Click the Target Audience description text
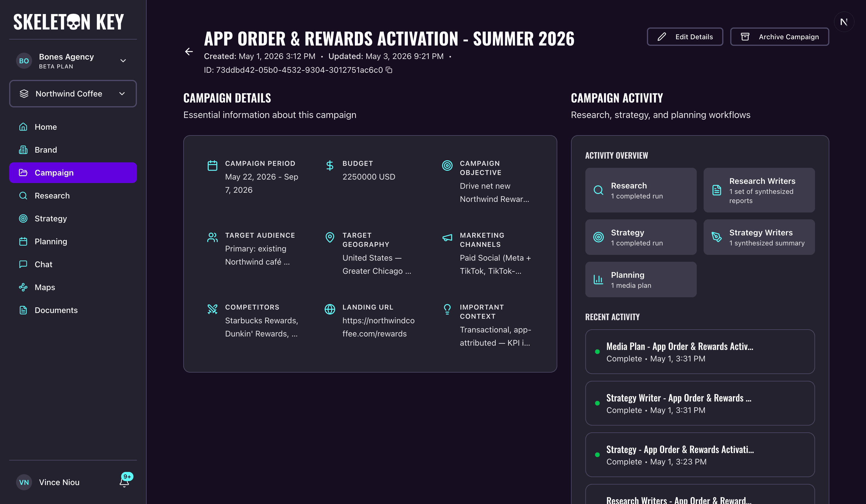This screenshot has height=504, width=866. click(x=257, y=255)
